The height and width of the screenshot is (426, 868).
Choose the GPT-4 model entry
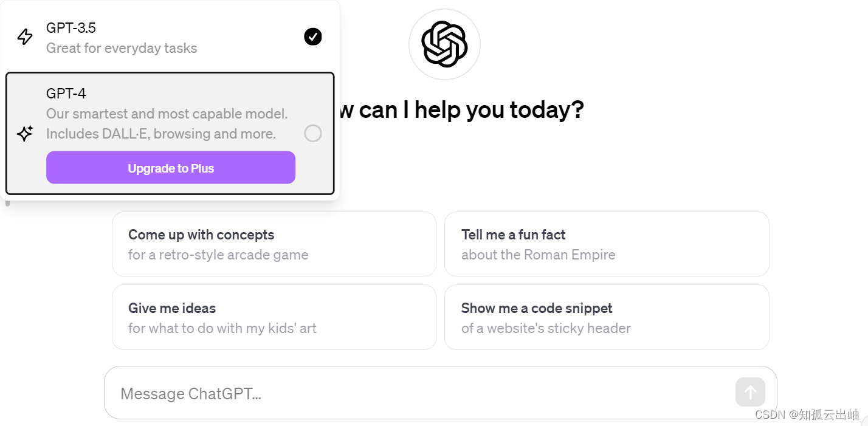point(170,134)
